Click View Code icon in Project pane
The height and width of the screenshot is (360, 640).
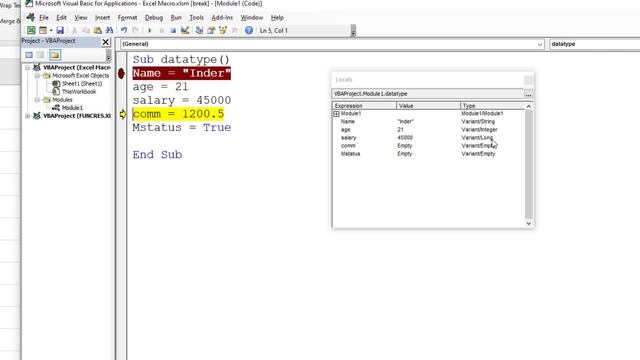(29, 55)
